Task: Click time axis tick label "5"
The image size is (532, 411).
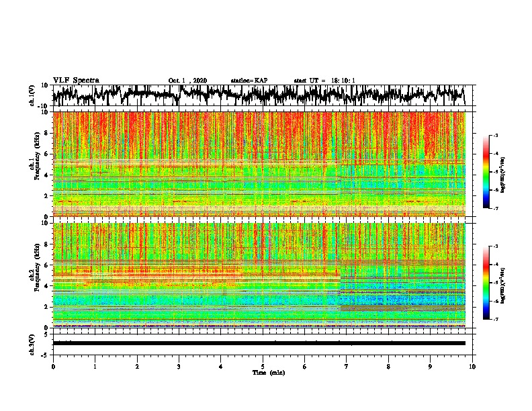Action: tap(263, 367)
